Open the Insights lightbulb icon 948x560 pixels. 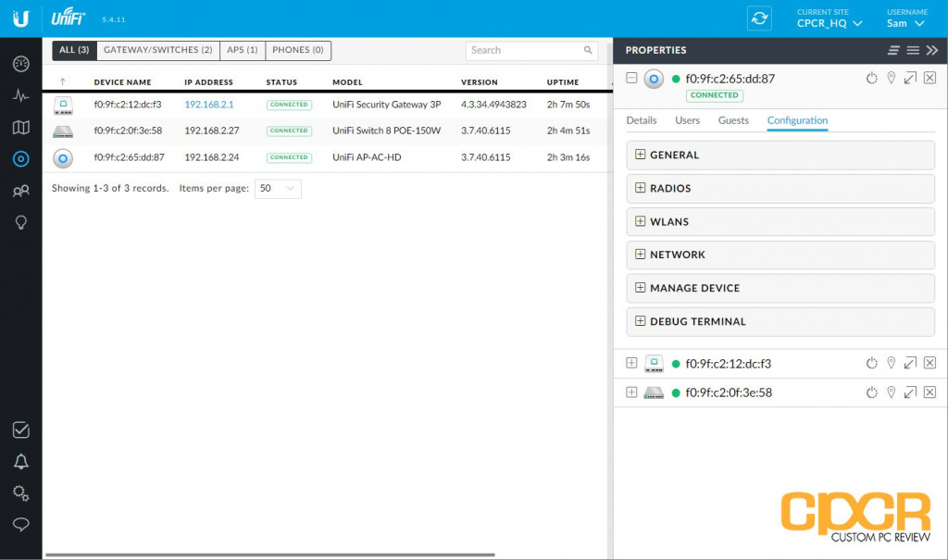pyautogui.click(x=20, y=222)
